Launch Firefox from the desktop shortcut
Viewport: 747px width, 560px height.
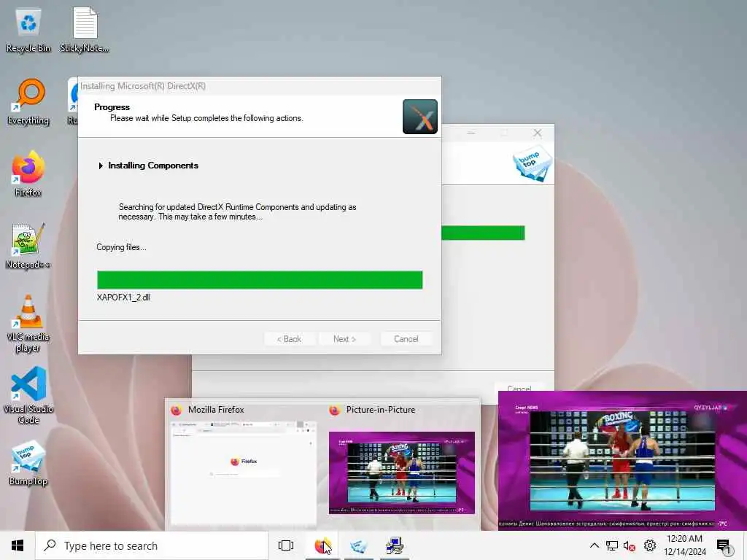click(28, 174)
